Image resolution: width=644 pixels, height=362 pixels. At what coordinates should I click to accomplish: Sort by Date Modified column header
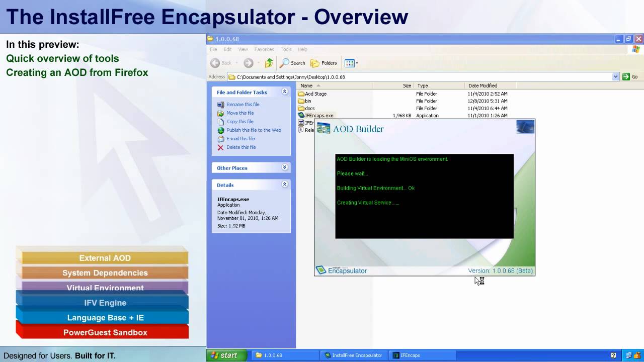(491, 85)
